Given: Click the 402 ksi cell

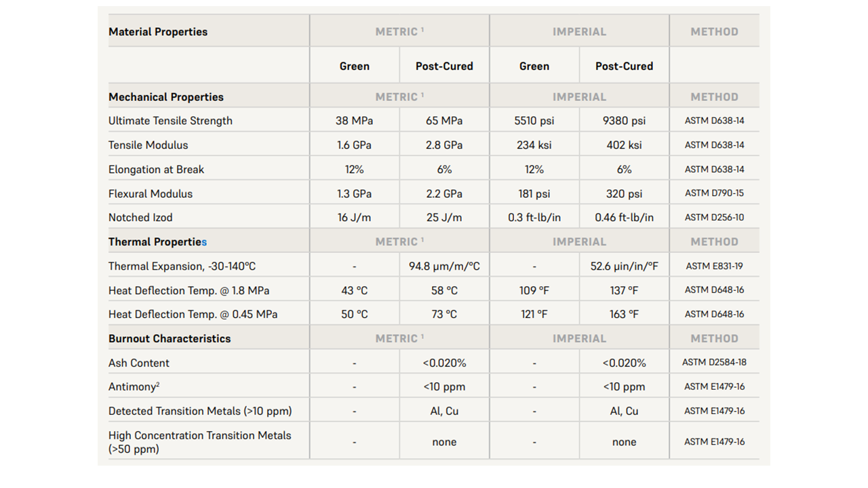Looking at the screenshot, I should pos(624,145).
